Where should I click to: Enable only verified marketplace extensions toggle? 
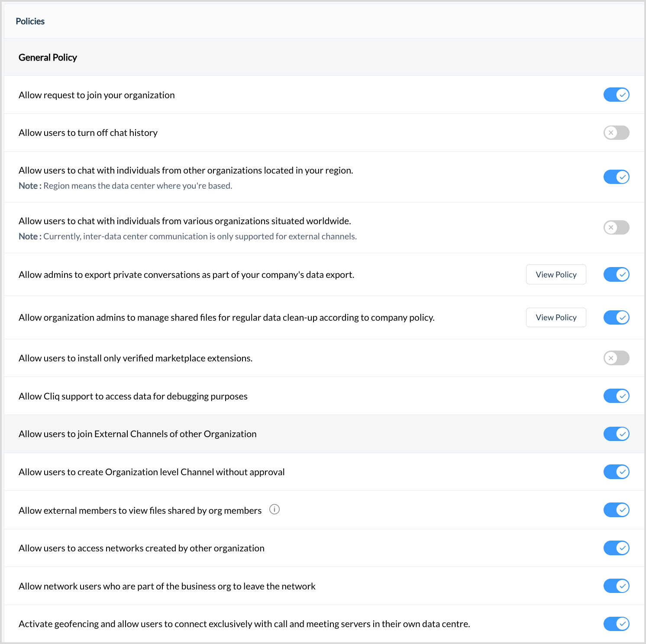click(x=616, y=358)
